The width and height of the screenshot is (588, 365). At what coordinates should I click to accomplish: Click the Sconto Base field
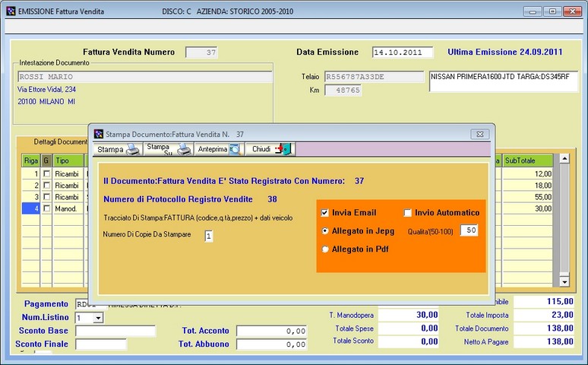pos(115,331)
